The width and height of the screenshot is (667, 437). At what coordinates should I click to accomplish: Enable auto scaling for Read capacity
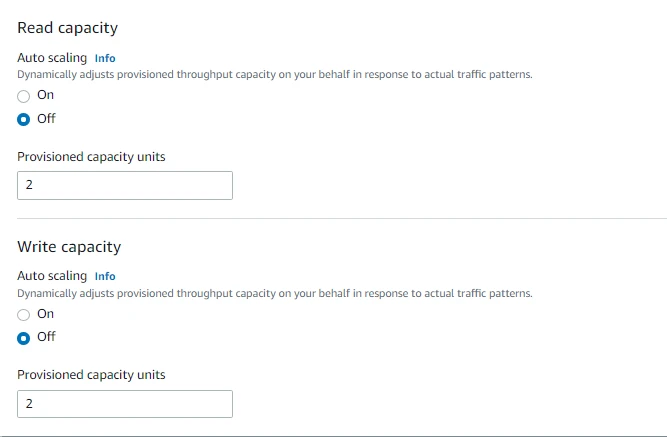point(24,96)
